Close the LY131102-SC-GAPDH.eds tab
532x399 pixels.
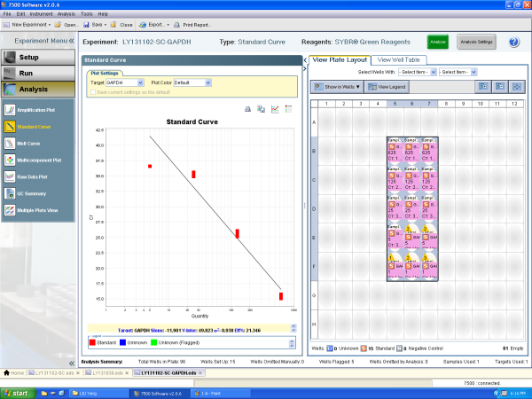(x=200, y=373)
